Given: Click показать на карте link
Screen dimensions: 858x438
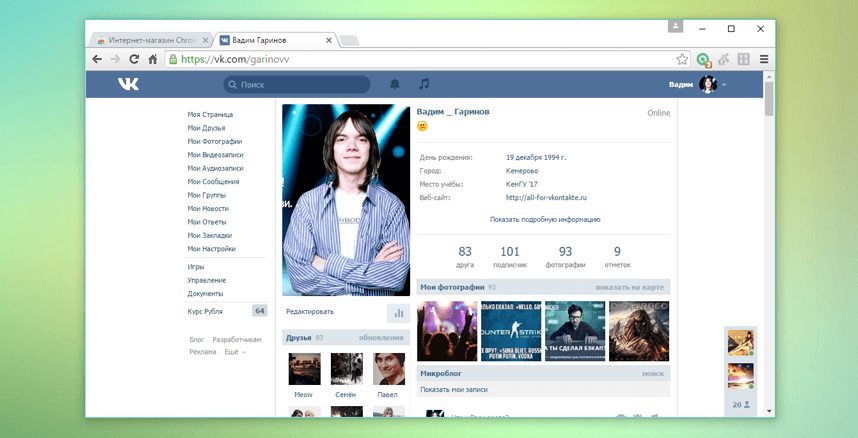Looking at the screenshot, I should (629, 287).
